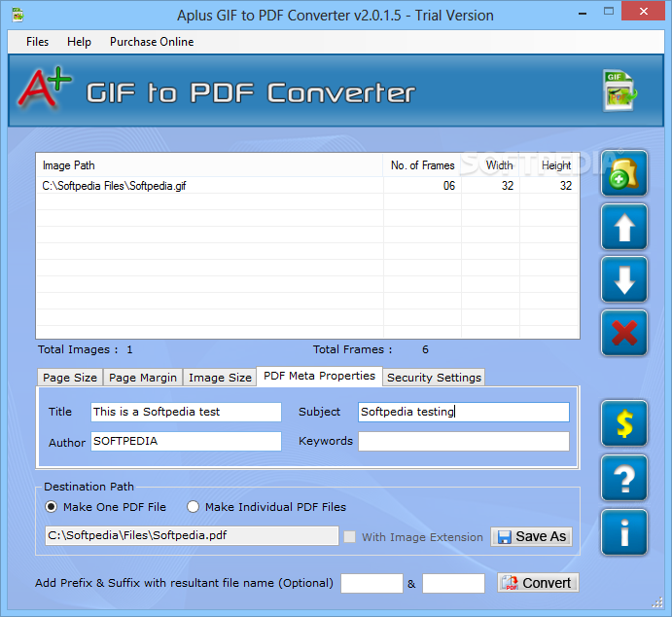This screenshot has height=617, width=672.
Task: Click the dollar sign purchase button
Action: (x=624, y=423)
